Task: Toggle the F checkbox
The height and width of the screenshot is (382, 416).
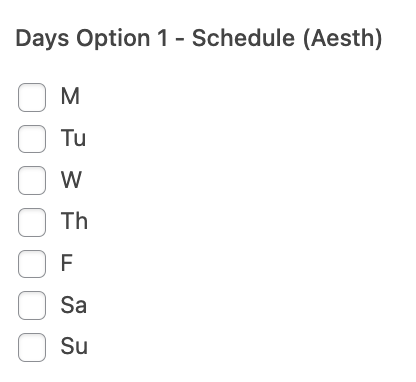Action: pyautogui.click(x=32, y=264)
